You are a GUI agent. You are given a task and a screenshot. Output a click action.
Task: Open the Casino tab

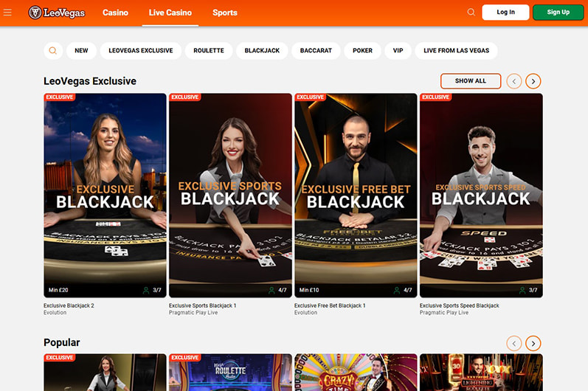(116, 13)
